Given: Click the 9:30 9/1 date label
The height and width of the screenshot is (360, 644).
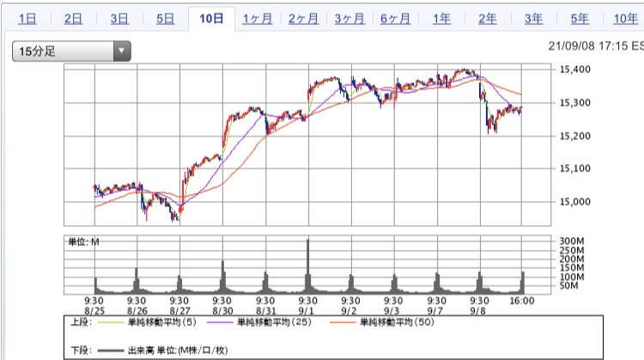Looking at the screenshot, I should (x=307, y=306).
